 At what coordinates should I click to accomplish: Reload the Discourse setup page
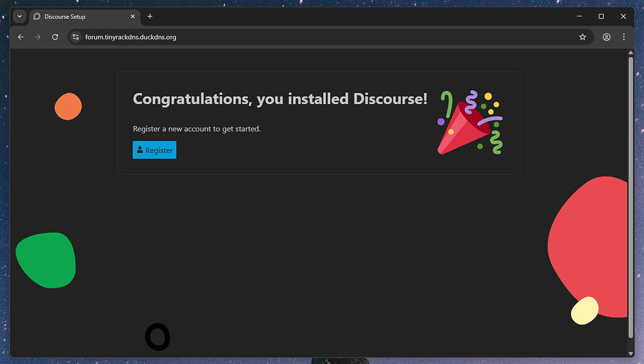pos(55,37)
